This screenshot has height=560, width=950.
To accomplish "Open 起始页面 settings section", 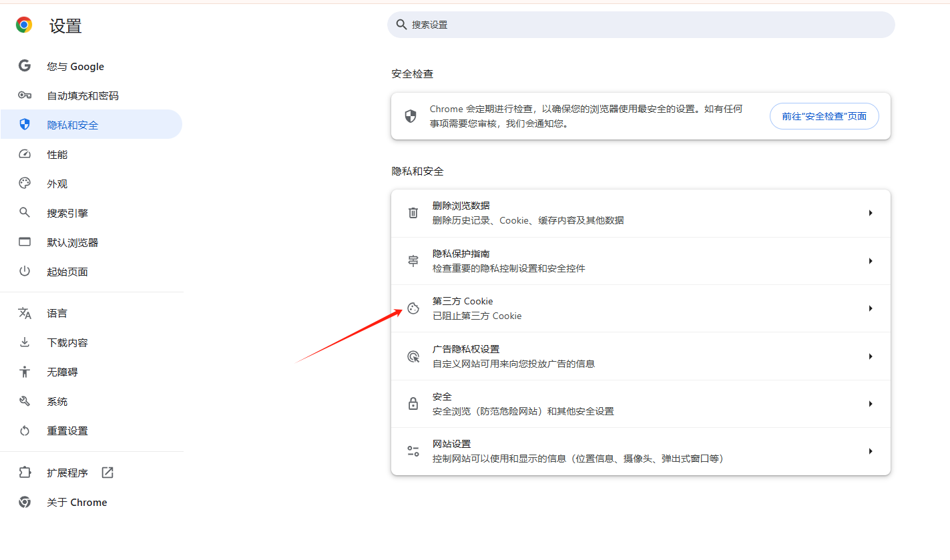I will pos(91,272).
